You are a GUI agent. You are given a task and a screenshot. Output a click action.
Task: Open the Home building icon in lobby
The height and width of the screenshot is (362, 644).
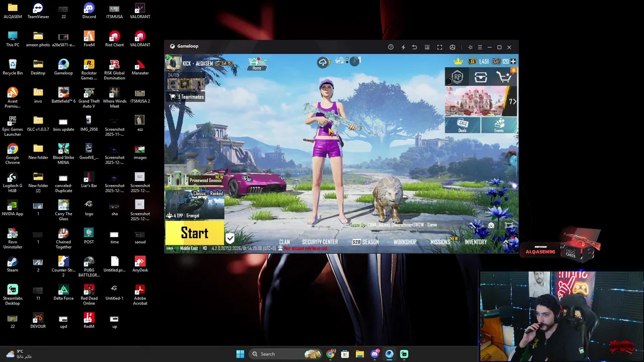[257, 63]
